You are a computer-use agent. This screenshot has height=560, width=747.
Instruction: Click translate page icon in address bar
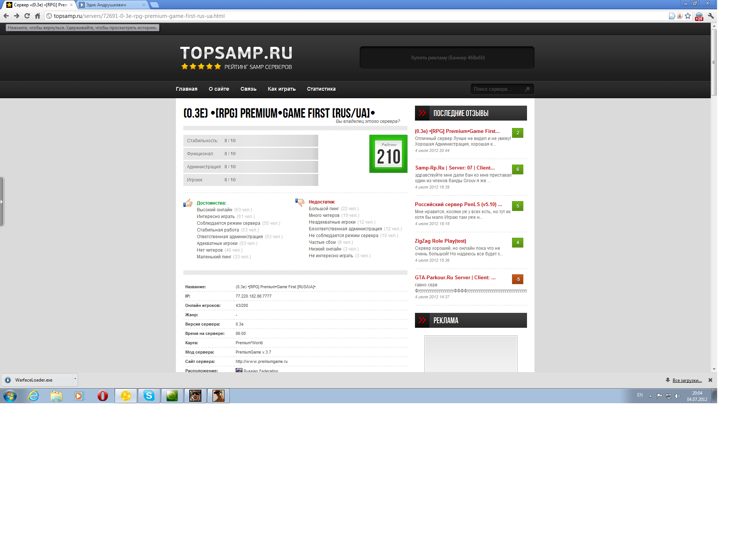click(672, 16)
